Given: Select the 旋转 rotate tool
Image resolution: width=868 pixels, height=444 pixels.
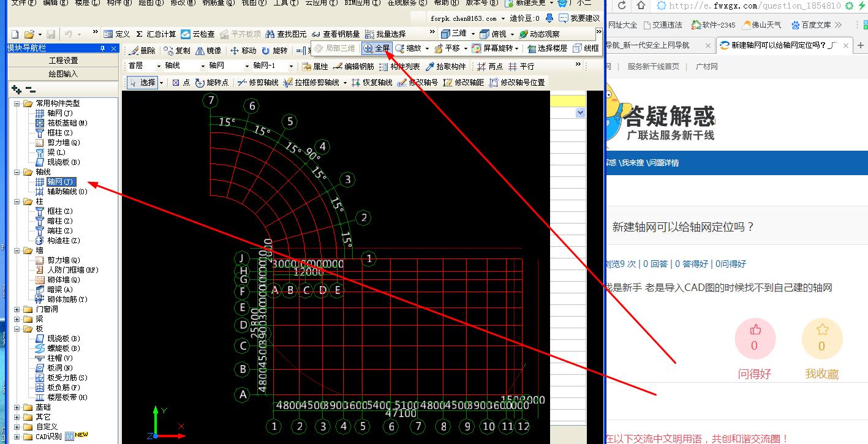Looking at the screenshot, I should (x=274, y=51).
